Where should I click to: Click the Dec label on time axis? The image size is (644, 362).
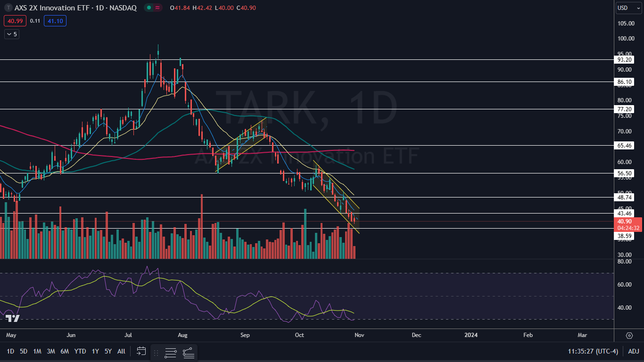pyautogui.click(x=416, y=335)
